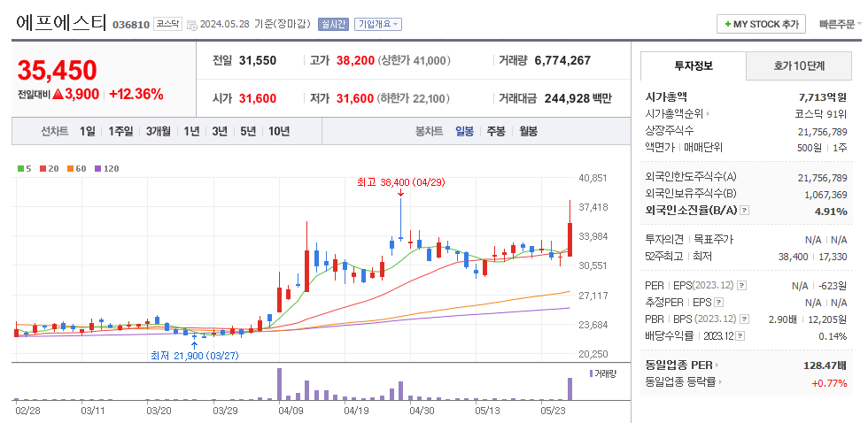This screenshot has height=423, width=868.
Task: Select the 5년 line chart period
Action: [248, 131]
